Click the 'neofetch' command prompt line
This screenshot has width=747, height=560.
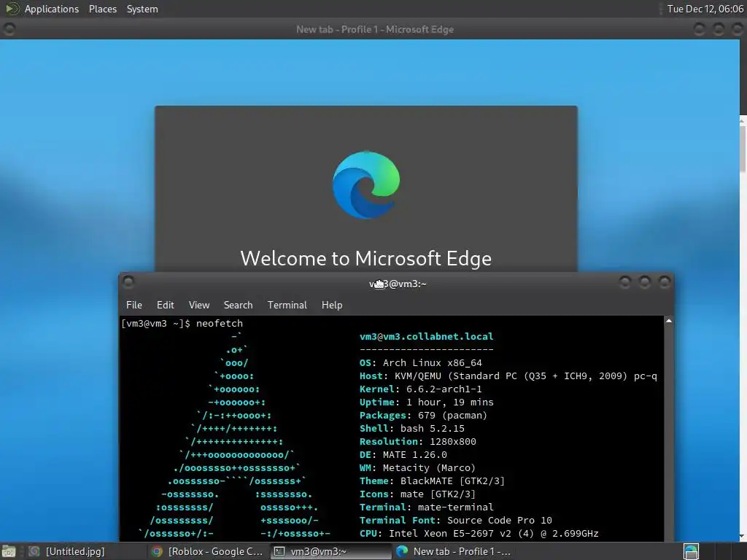[182, 323]
